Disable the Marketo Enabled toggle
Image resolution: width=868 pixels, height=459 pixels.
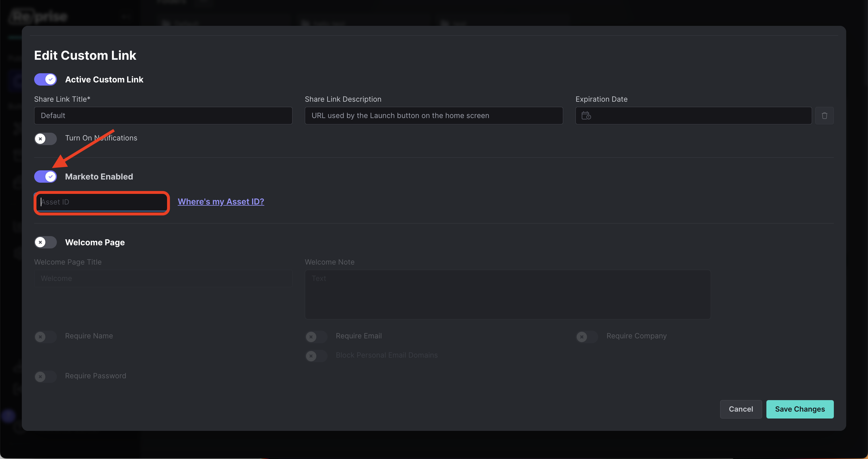coord(45,176)
